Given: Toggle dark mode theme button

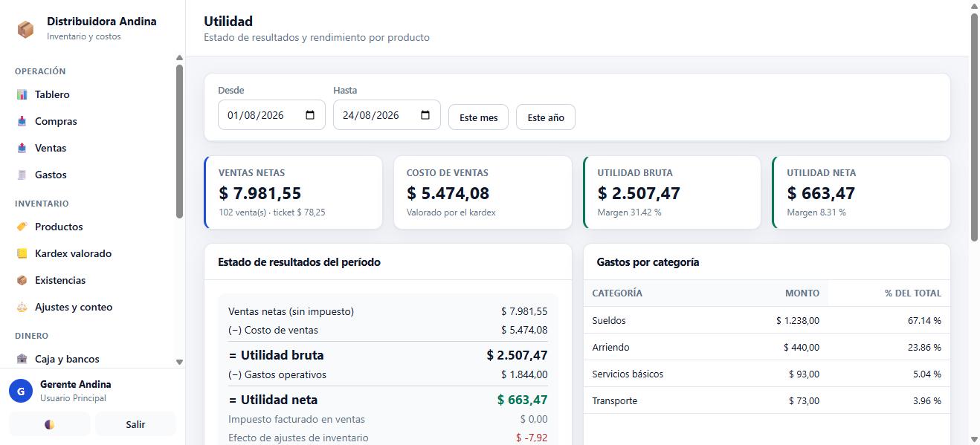Looking at the screenshot, I should tap(50, 424).
